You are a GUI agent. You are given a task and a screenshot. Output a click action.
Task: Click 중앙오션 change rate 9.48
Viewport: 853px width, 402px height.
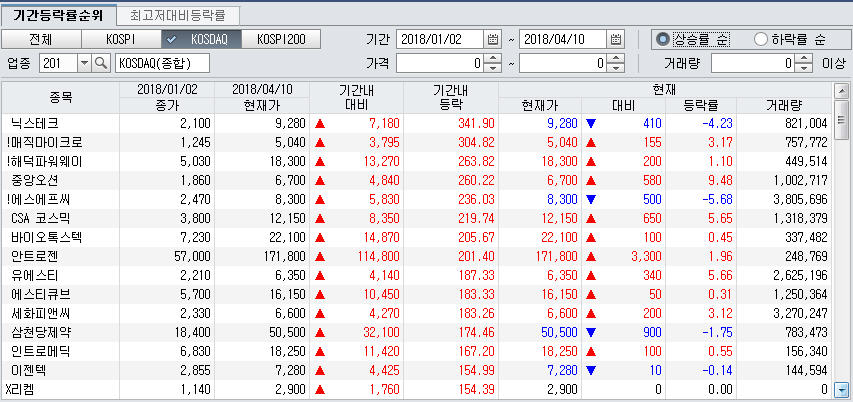(721, 180)
